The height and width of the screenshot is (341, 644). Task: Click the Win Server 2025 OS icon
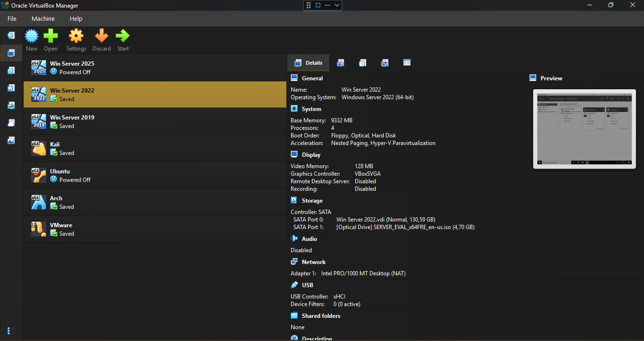[39, 68]
